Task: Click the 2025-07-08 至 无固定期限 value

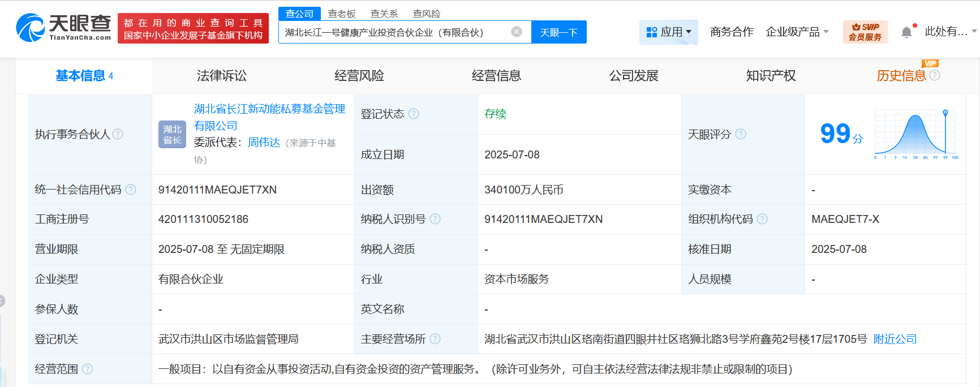Action: pyautogui.click(x=221, y=249)
